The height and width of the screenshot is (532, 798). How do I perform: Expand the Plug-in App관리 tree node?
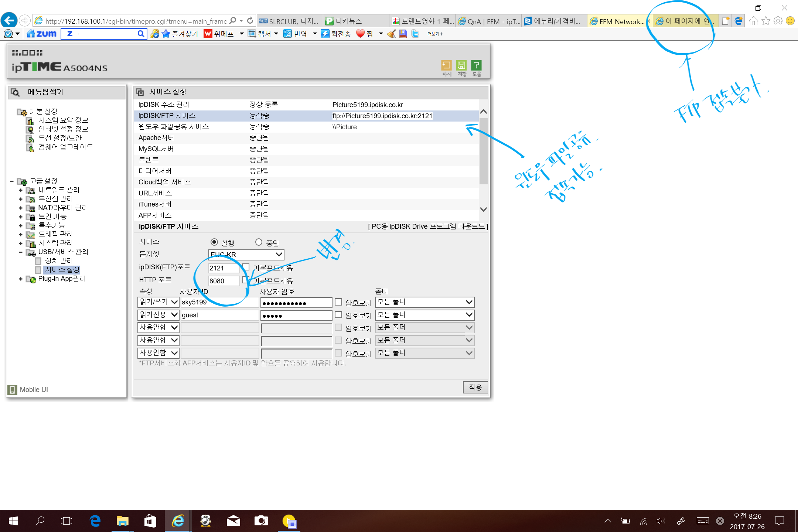(21, 279)
